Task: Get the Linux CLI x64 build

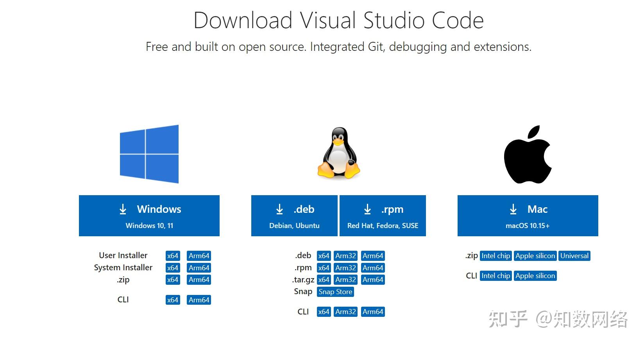Action: (324, 312)
